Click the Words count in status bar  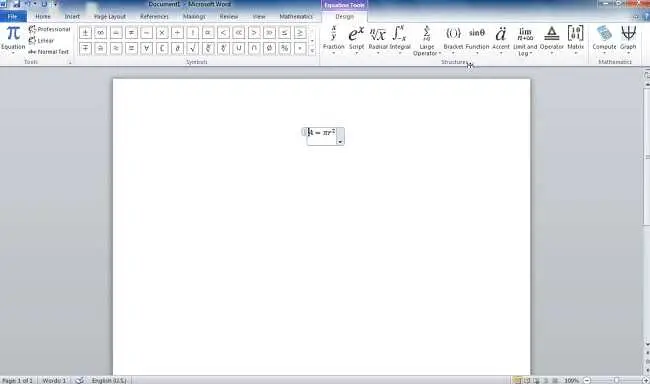[54, 380]
